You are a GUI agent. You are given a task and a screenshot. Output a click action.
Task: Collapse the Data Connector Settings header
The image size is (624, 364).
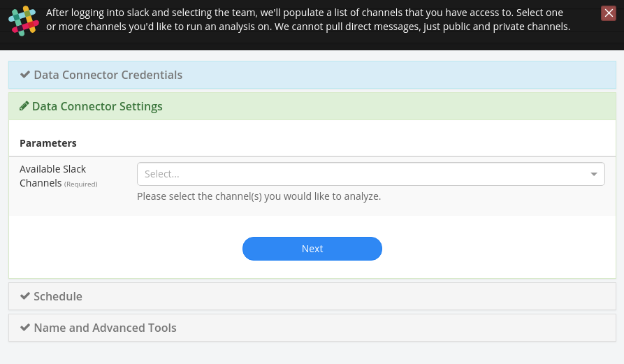tap(312, 106)
